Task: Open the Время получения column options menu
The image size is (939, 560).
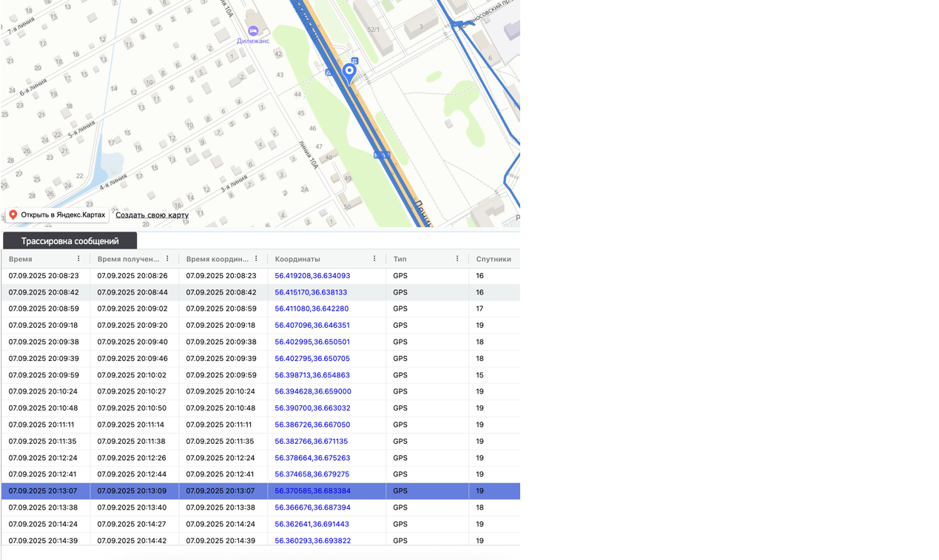Action: point(167,259)
